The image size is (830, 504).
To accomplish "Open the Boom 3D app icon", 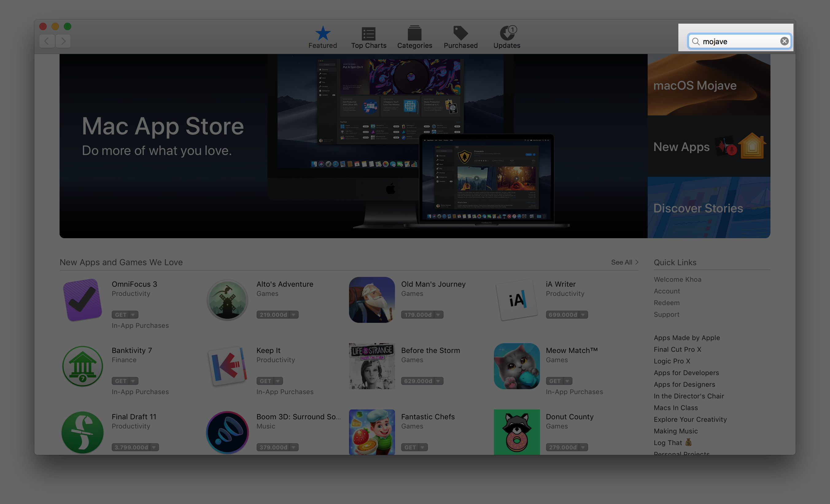I will pos(227,432).
